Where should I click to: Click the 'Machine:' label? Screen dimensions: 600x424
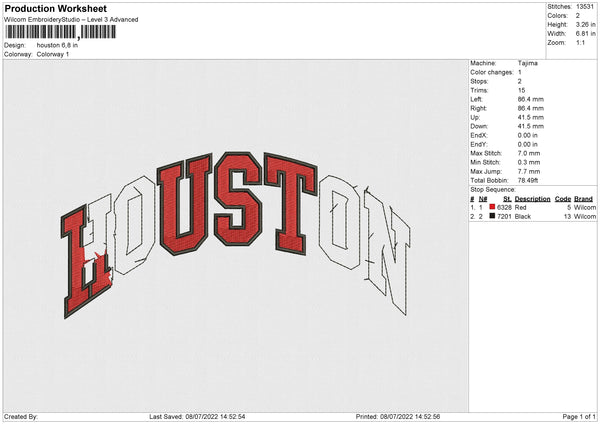pos(483,63)
